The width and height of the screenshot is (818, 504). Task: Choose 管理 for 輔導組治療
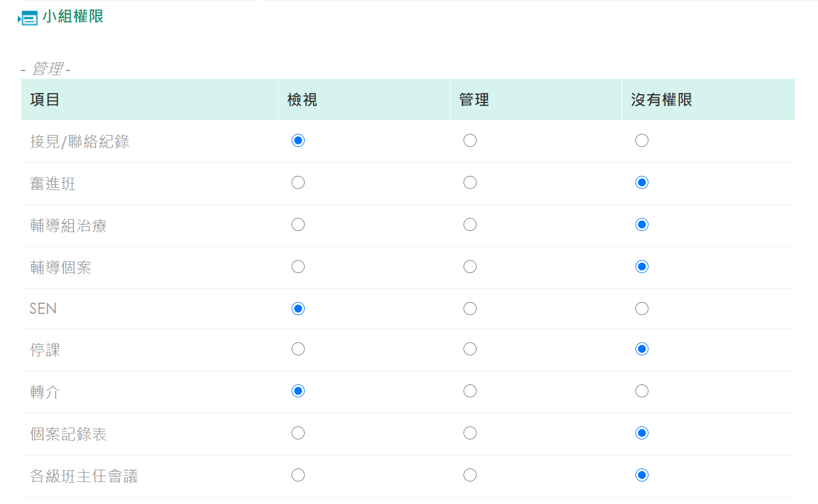(470, 224)
